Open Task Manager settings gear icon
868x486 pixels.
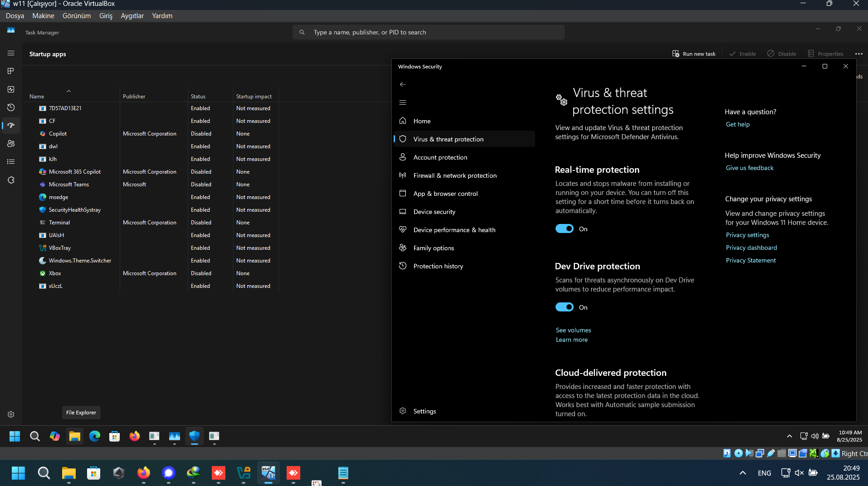11,414
